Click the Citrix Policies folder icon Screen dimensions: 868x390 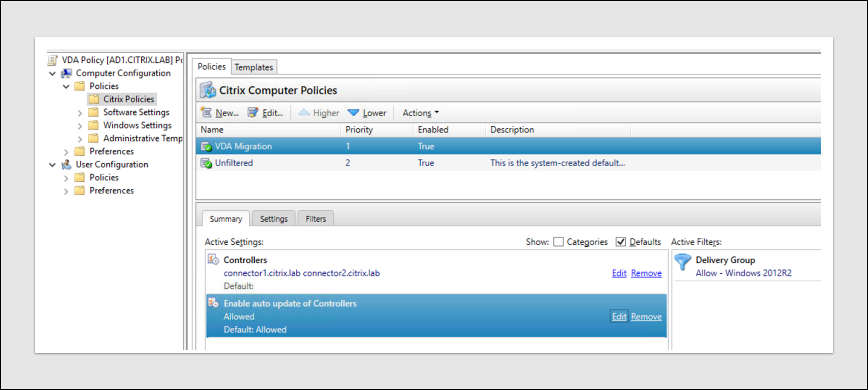pyautogui.click(x=94, y=99)
